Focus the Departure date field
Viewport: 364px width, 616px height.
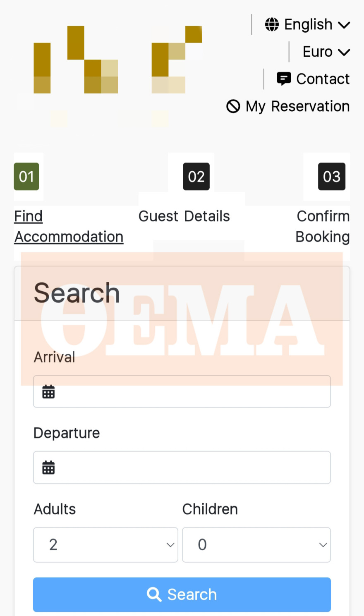[x=182, y=467]
